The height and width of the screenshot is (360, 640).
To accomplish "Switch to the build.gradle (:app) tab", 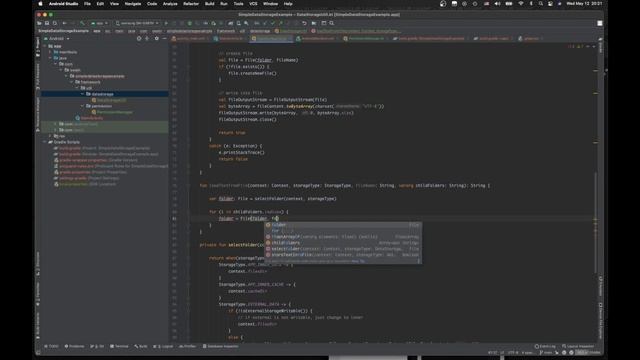I will click(493, 38).
